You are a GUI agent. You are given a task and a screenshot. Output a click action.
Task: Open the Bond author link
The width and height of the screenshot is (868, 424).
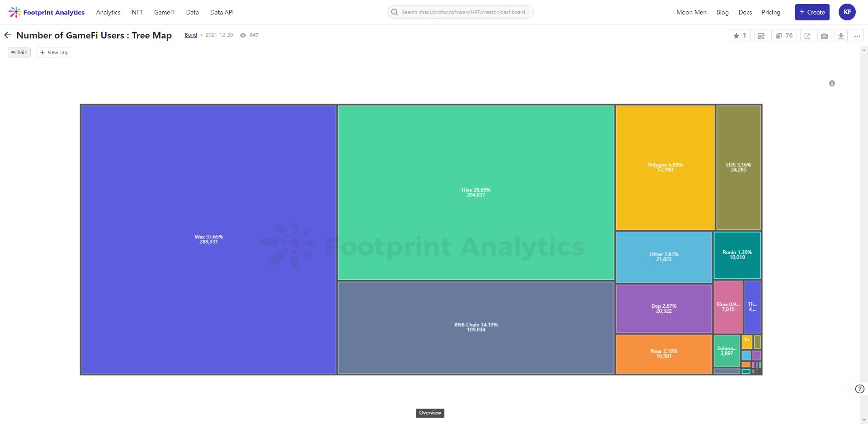click(191, 35)
